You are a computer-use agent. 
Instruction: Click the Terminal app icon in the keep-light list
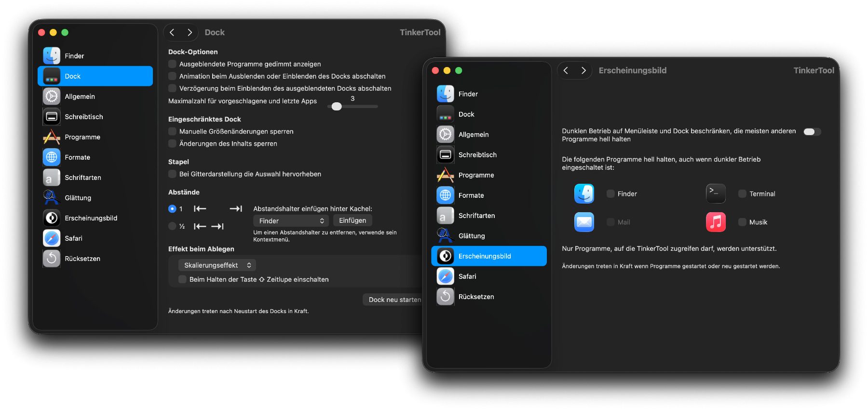(716, 194)
